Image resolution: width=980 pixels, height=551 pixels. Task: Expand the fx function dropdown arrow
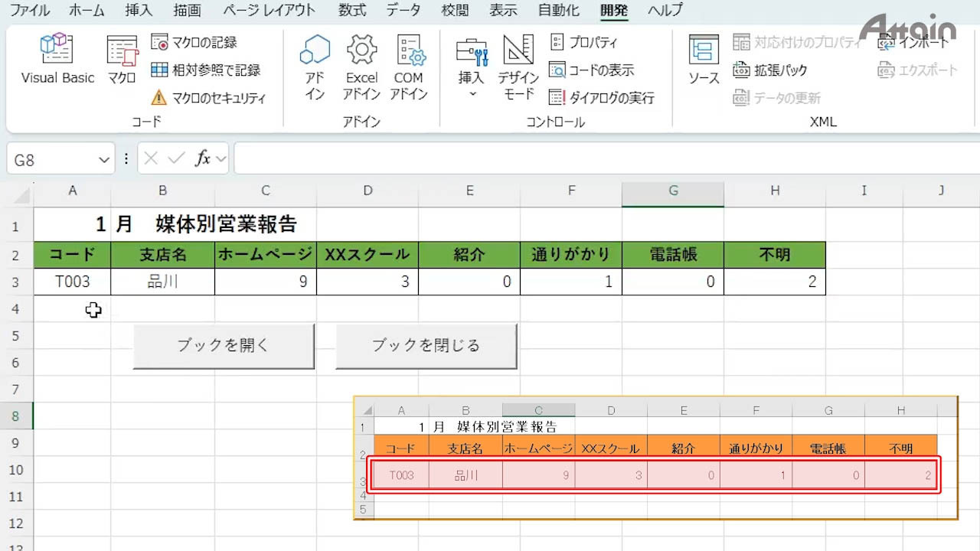click(x=221, y=159)
